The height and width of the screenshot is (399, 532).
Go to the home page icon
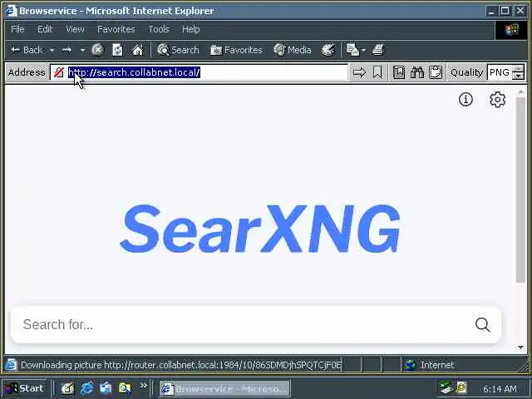pyautogui.click(x=138, y=50)
